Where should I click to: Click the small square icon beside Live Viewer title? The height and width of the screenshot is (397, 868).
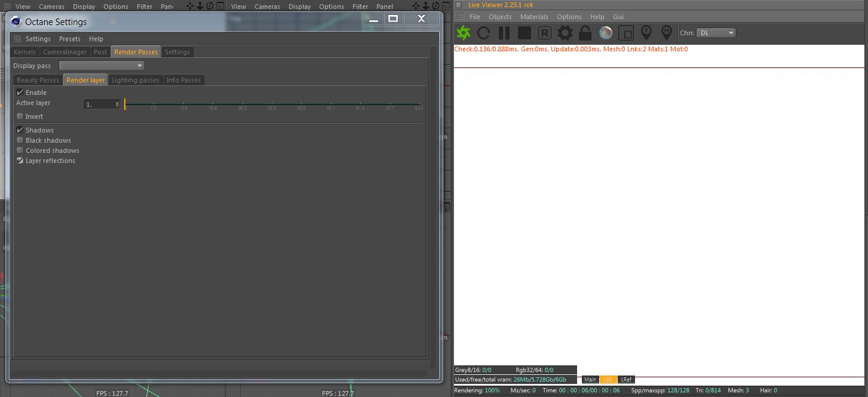click(x=459, y=5)
